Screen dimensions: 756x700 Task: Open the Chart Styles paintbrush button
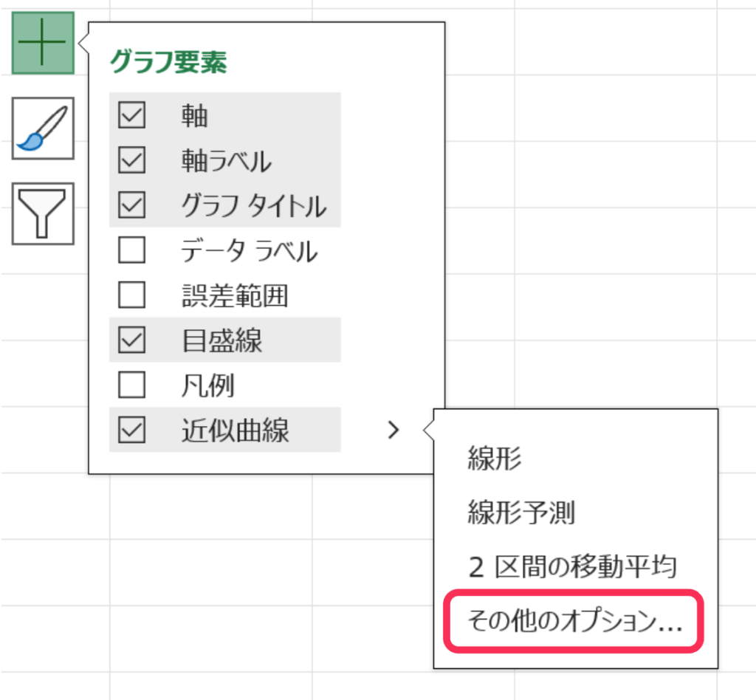[x=43, y=128]
